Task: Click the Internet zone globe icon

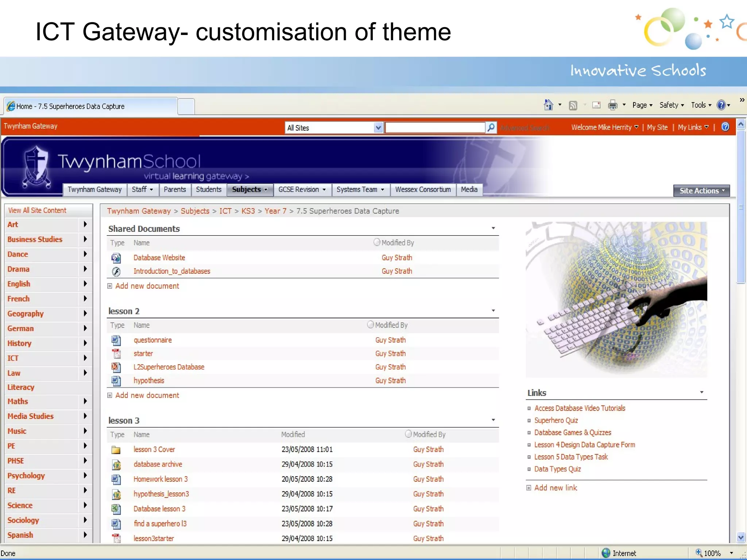Action: click(606, 553)
